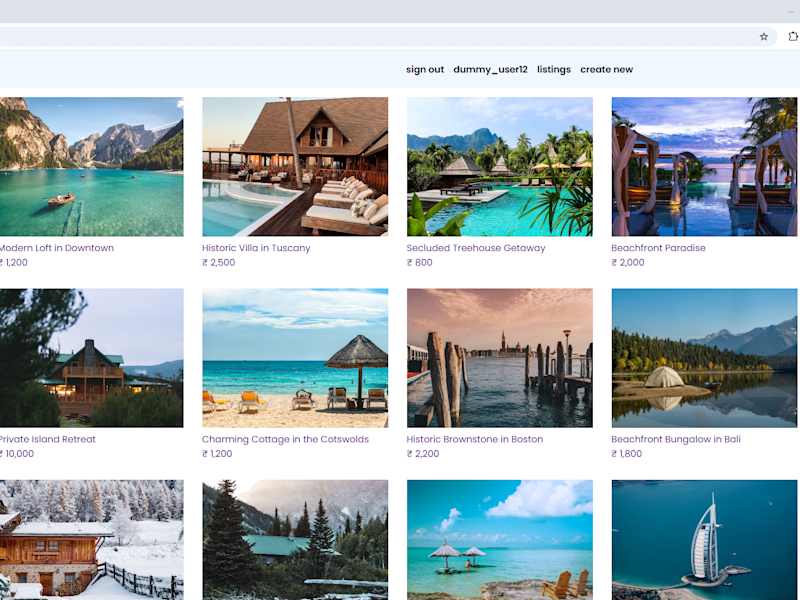Image resolution: width=800 pixels, height=600 pixels.
Task: Open the Secluded Treehouse Getaway photo
Action: point(499,167)
